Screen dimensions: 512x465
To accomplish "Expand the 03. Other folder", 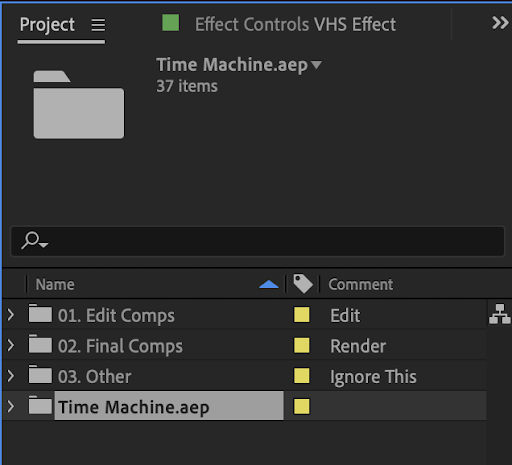I will 11,376.
